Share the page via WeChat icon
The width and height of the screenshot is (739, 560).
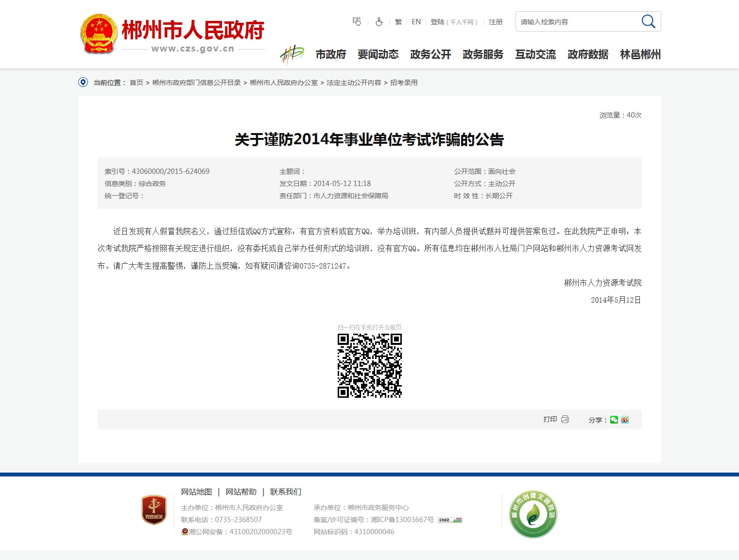614,420
